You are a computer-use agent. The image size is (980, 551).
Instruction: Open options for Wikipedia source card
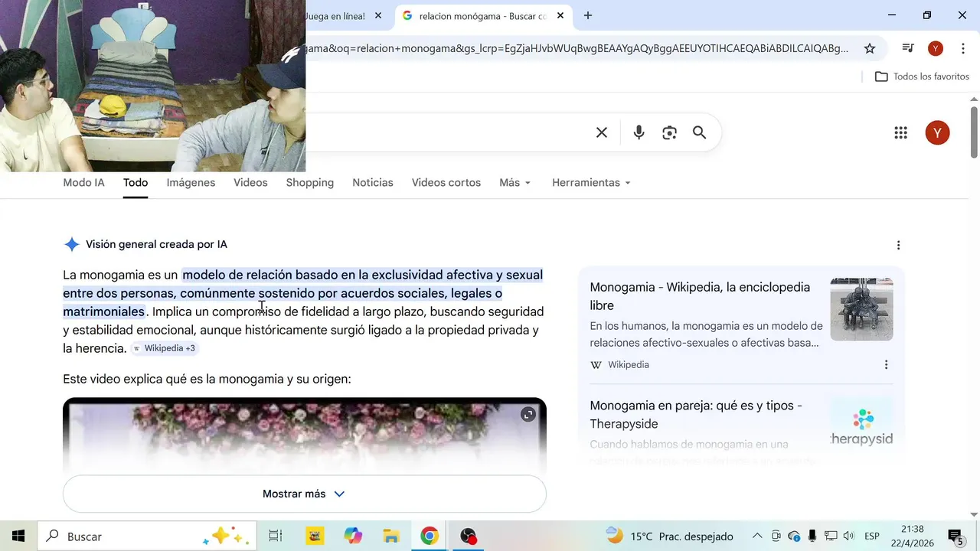(x=886, y=365)
